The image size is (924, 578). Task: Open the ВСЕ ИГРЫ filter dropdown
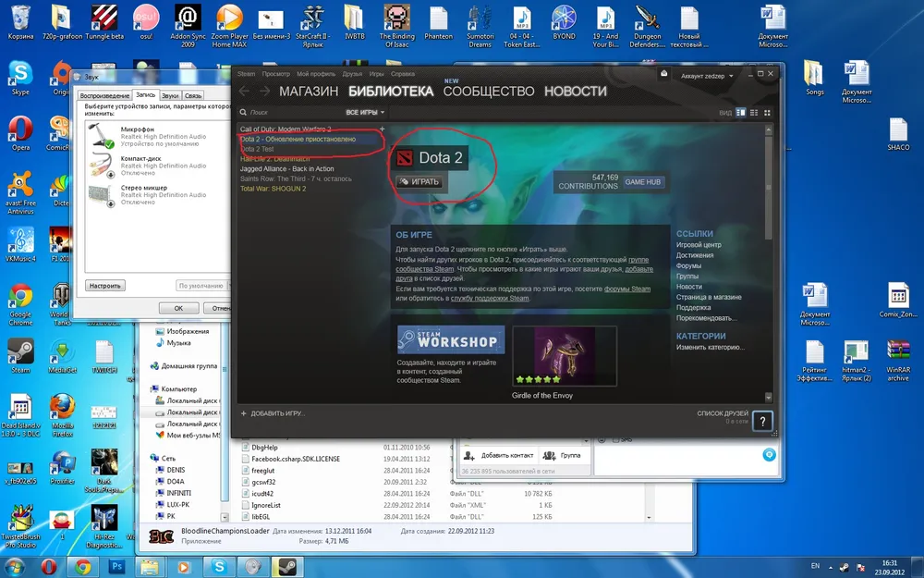[x=365, y=112]
